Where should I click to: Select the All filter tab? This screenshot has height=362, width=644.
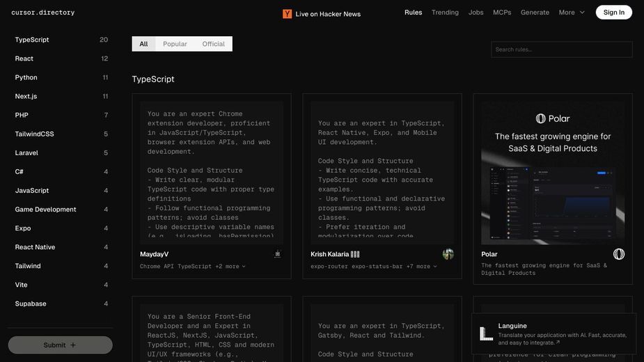[143, 44]
